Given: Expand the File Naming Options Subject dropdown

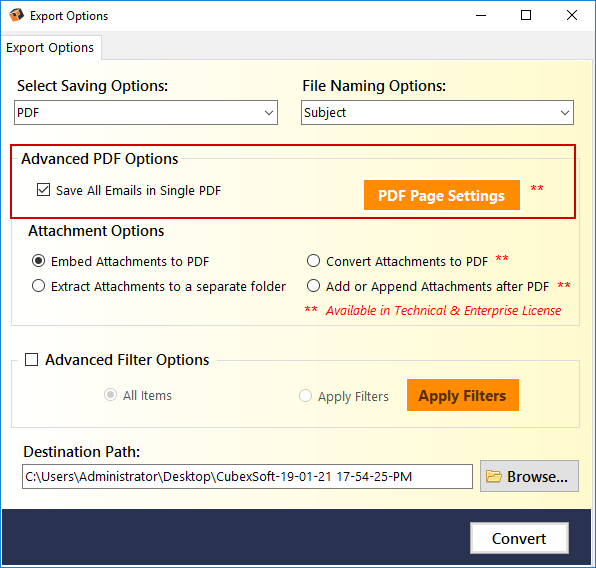Looking at the screenshot, I should (x=437, y=113).
